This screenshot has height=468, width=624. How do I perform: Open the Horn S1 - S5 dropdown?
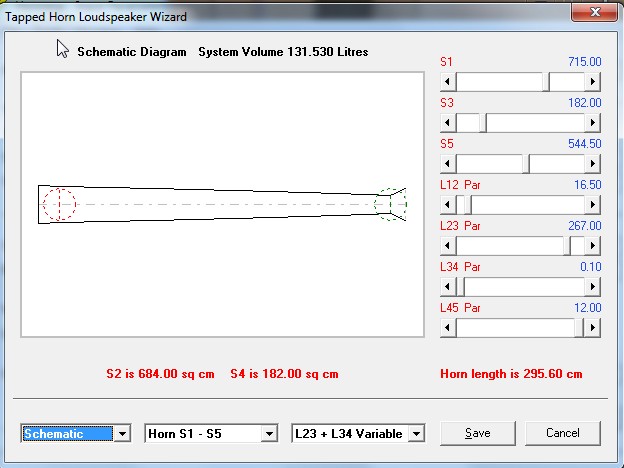(269, 433)
